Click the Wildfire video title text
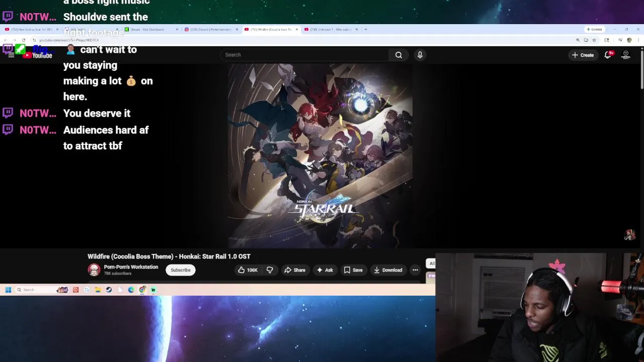This screenshot has width=644, height=362. click(169, 256)
